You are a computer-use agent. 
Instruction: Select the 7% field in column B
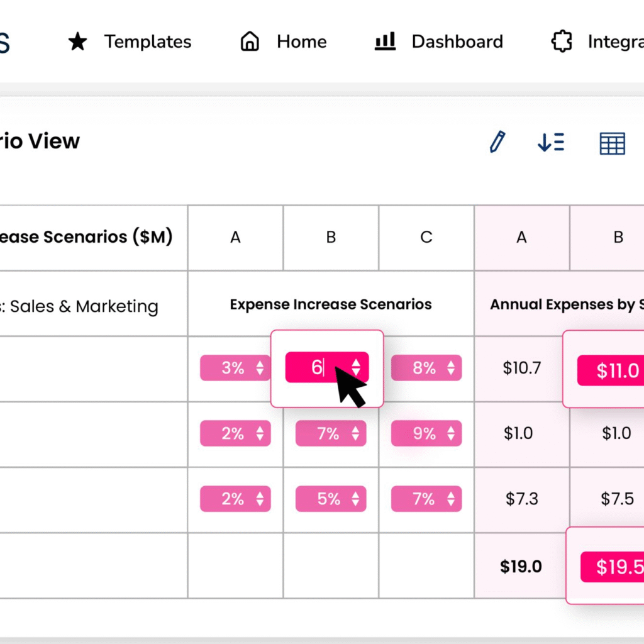[331, 433]
